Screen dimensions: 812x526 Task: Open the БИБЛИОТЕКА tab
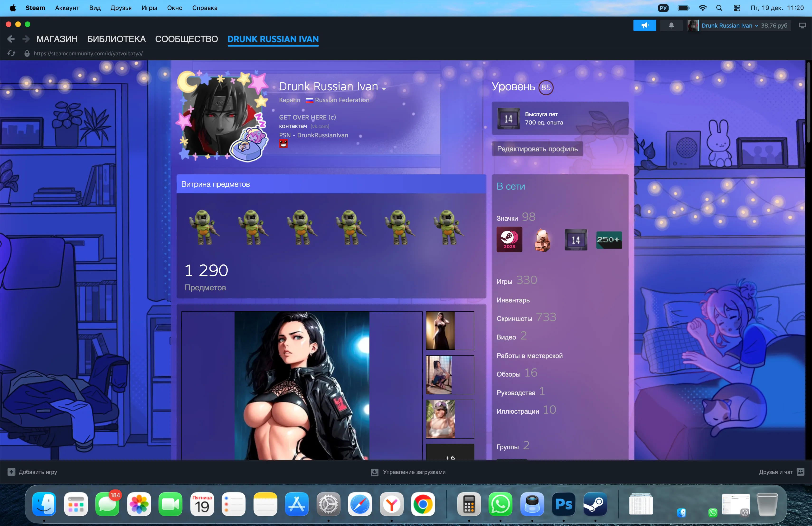(x=116, y=39)
